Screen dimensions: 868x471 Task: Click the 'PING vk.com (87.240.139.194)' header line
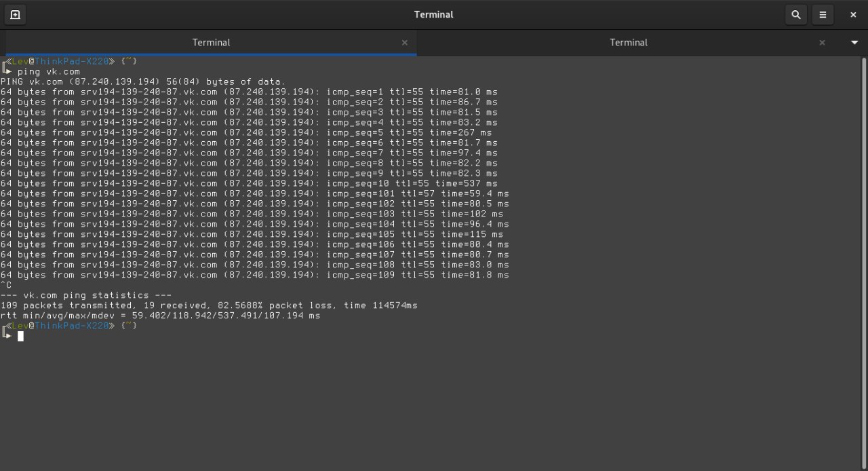(143, 81)
